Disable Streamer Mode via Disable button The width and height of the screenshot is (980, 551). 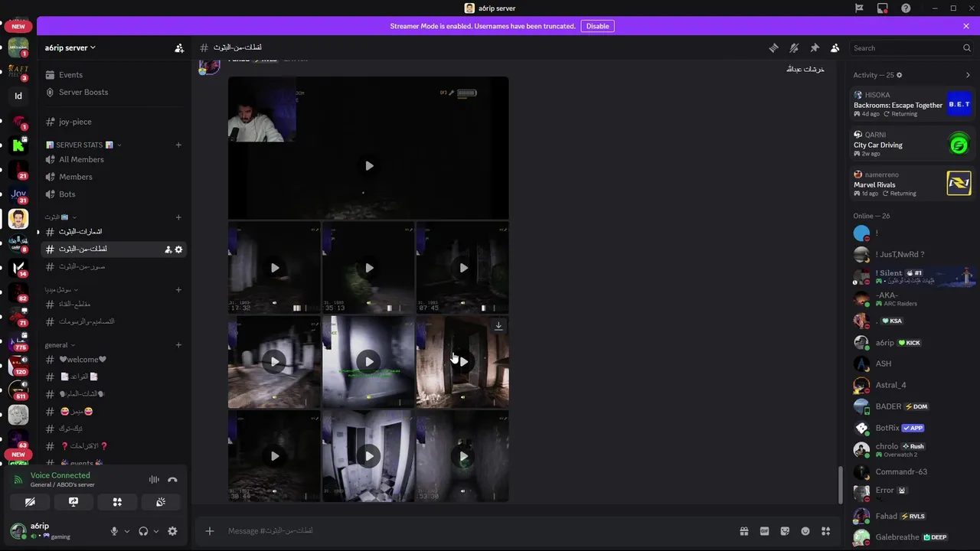(x=598, y=26)
